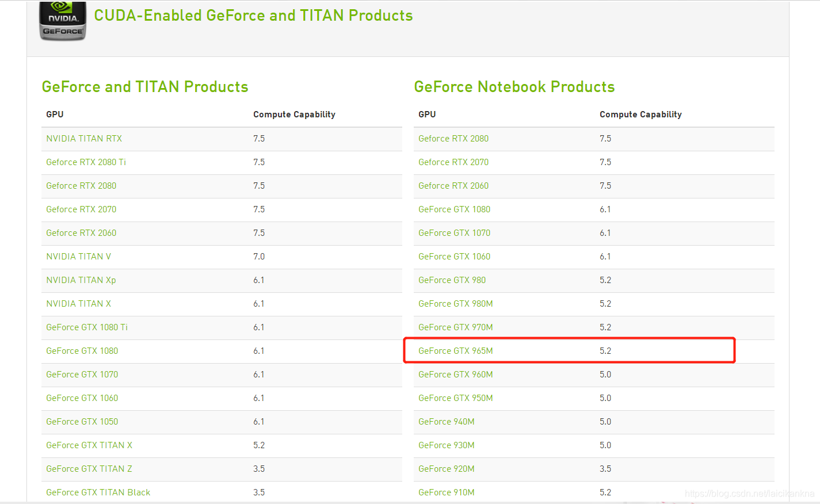Open the GeForce GTX 960M link
The height and width of the screenshot is (504, 820).
[x=456, y=375]
